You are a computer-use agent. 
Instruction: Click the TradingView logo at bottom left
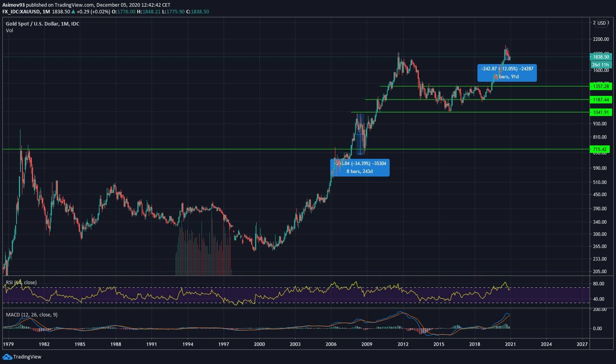coord(22,357)
